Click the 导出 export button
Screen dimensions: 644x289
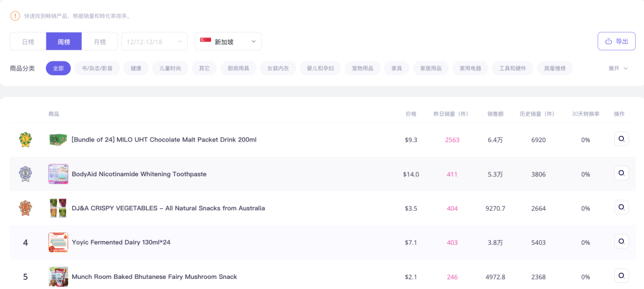(617, 41)
